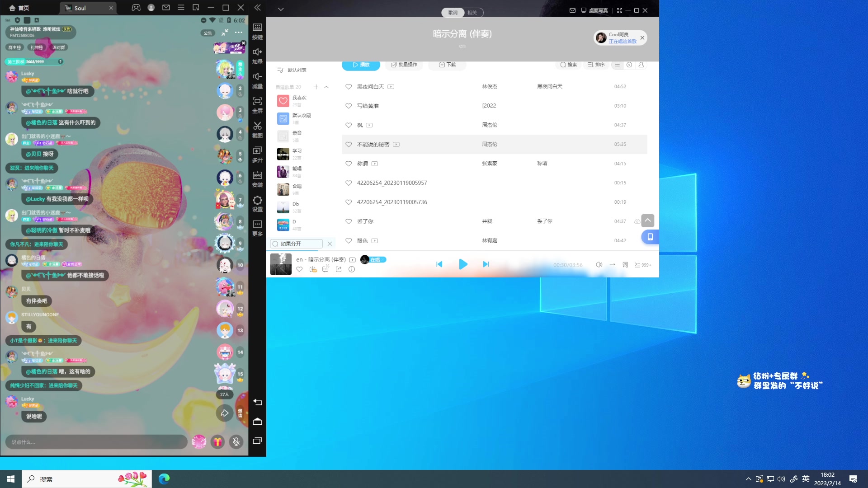Click the down chevron at player top-left
Screen dimensions: 868x488
pyautogui.click(x=281, y=9)
